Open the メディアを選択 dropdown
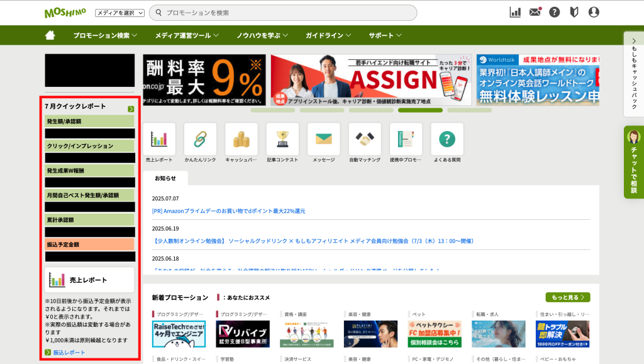 (x=119, y=13)
